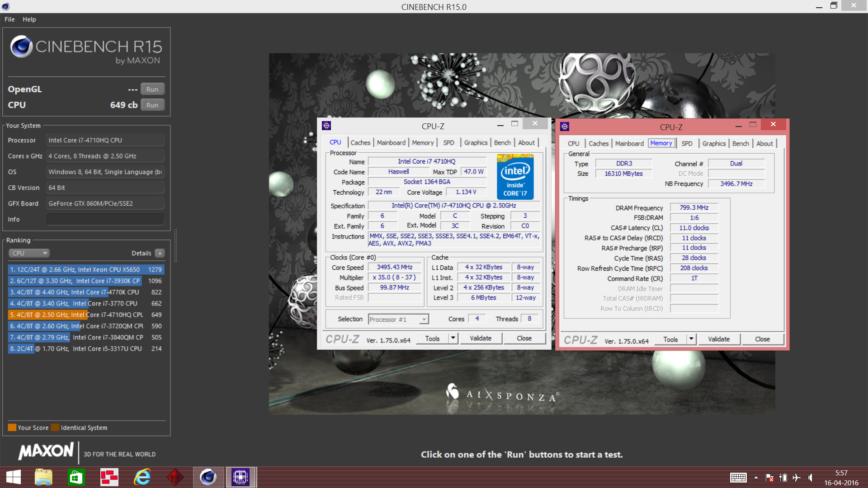Switch to Caches tab in left CPU-Z window

[360, 143]
